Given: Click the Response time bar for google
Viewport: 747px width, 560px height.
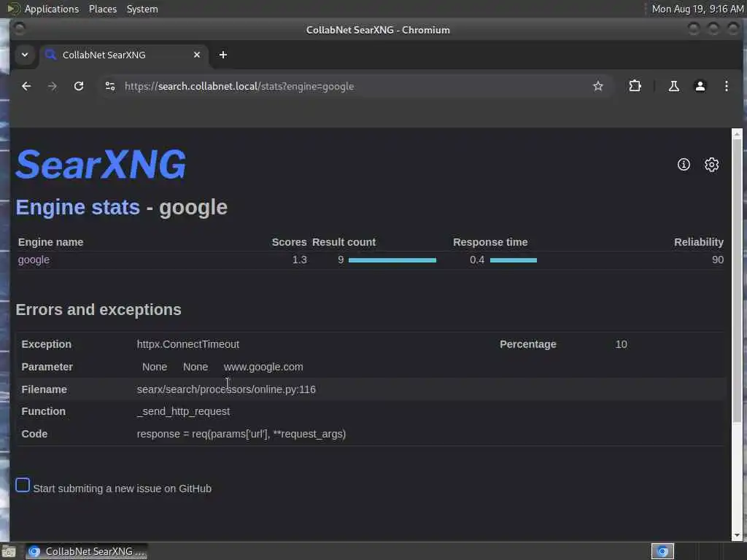Looking at the screenshot, I should [513, 260].
